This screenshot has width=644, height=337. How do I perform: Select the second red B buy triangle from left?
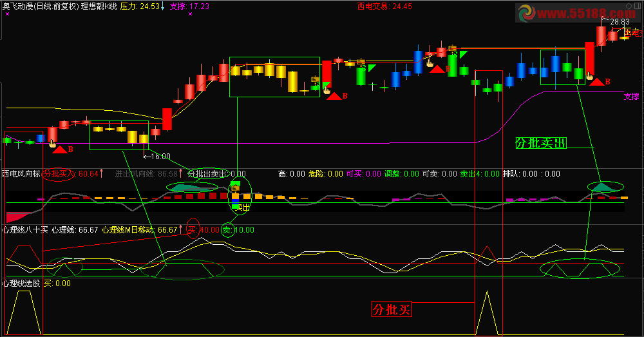tap(334, 96)
